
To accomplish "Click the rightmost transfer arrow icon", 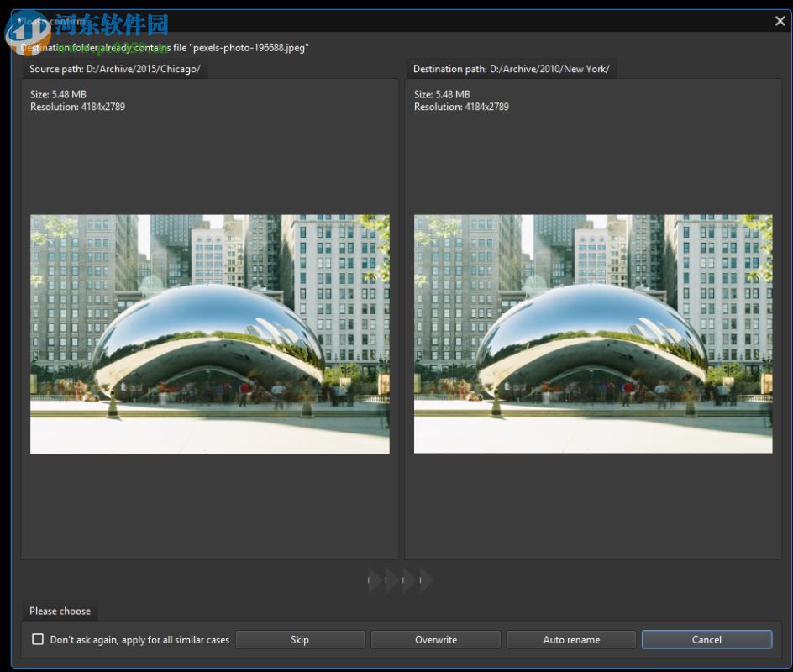I will pyautogui.click(x=425, y=580).
